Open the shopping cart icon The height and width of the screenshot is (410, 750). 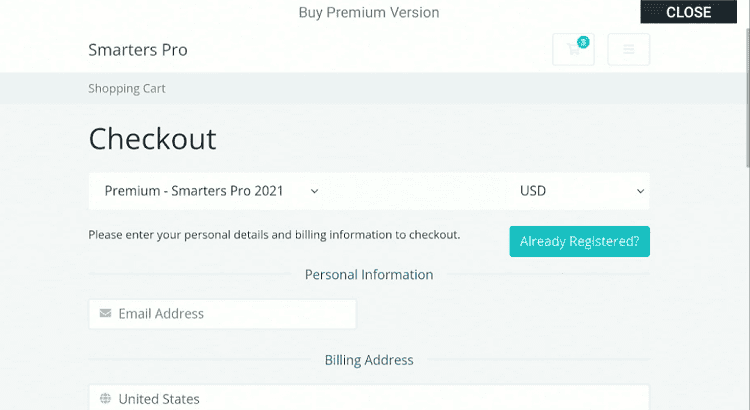tap(572, 50)
